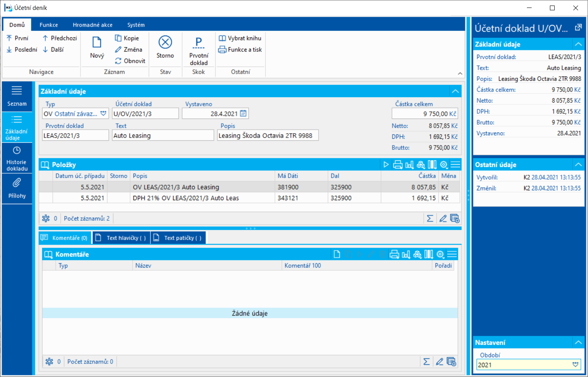Open the calendar picker for Vystaveno date

click(x=243, y=114)
